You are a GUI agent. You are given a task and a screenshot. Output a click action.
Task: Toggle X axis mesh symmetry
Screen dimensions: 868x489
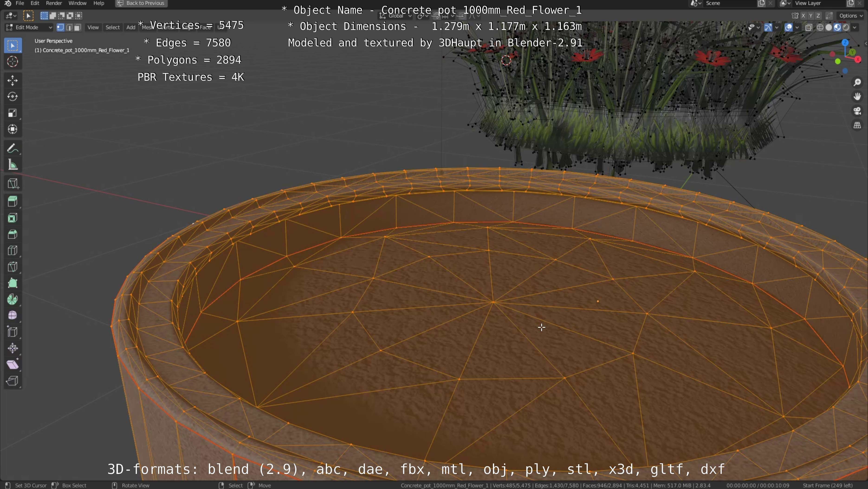(x=803, y=16)
